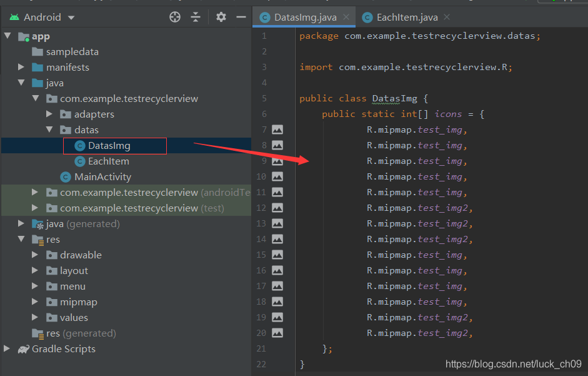The image size is (588, 376).
Task: Open project panel settings gear
Action: coord(221,17)
